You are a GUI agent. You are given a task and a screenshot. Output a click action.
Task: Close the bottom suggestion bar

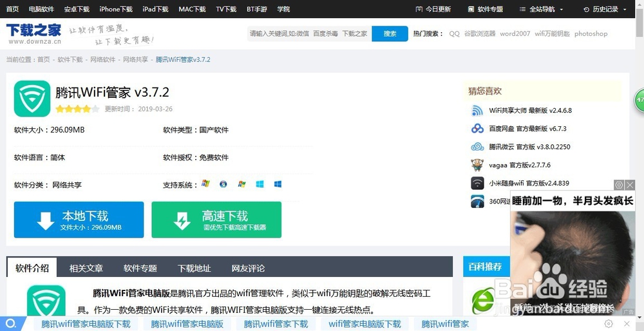627,324
